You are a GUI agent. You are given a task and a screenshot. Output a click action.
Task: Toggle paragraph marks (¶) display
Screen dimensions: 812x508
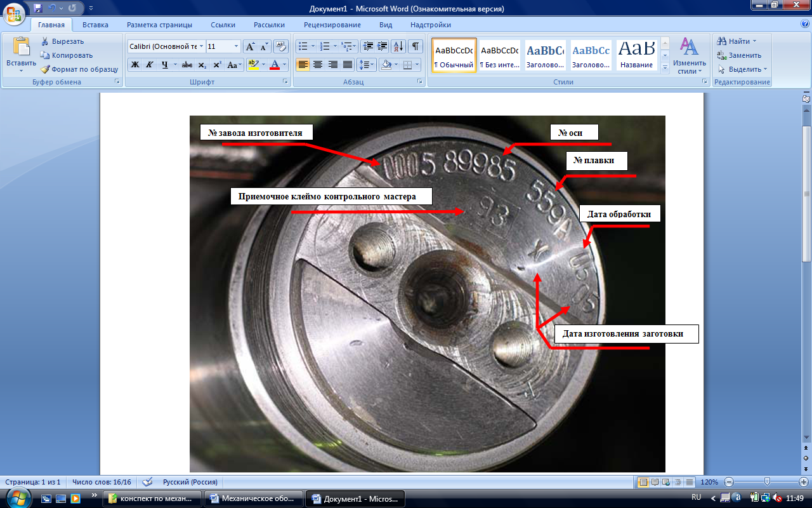415,46
